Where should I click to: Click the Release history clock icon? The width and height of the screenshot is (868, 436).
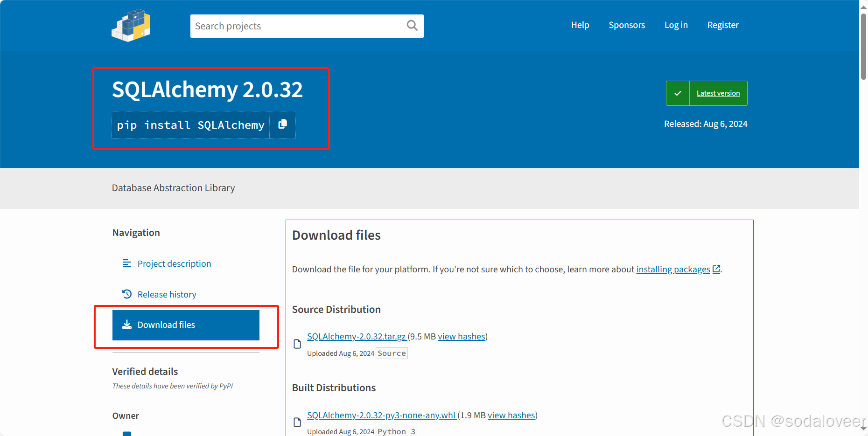[126, 294]
